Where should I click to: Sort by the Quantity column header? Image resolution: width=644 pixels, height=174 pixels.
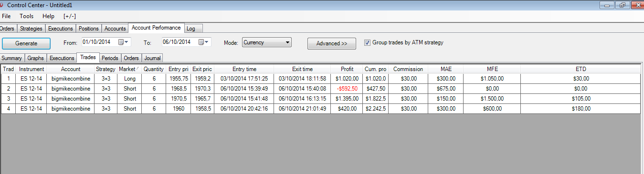coord(154,69)
